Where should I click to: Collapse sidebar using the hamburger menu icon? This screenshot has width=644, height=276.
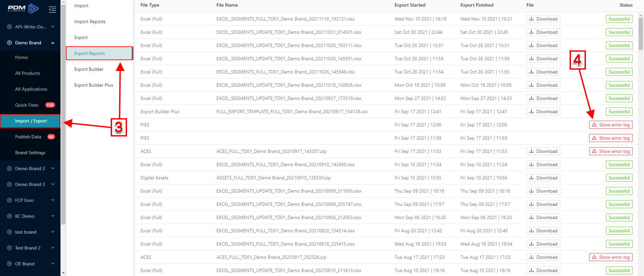coord(52,9)
